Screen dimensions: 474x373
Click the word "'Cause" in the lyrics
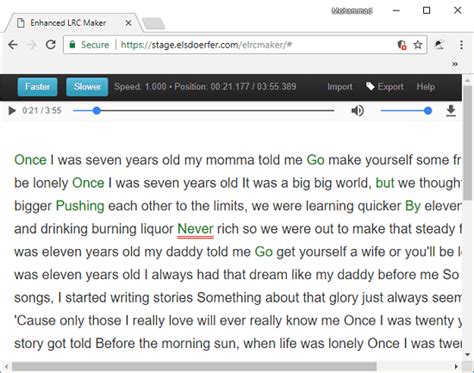click(x=35, y=321)
